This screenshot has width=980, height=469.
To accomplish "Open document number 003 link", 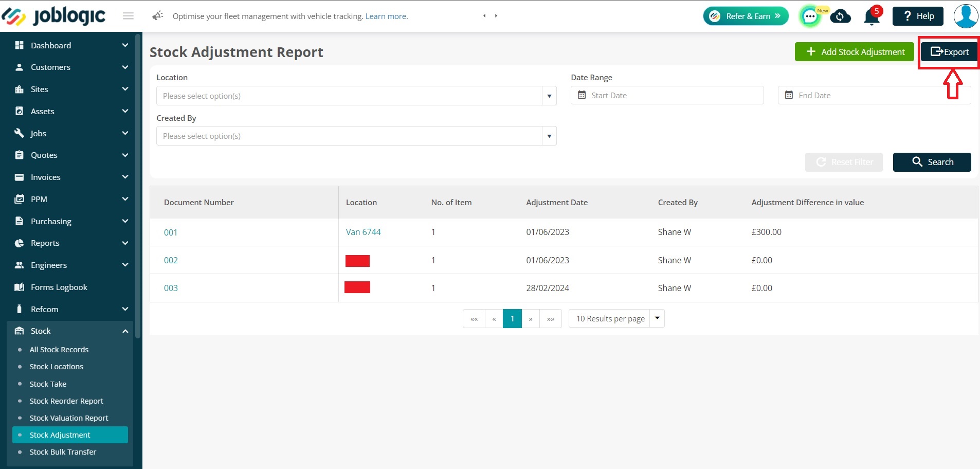I will (171, 288).
